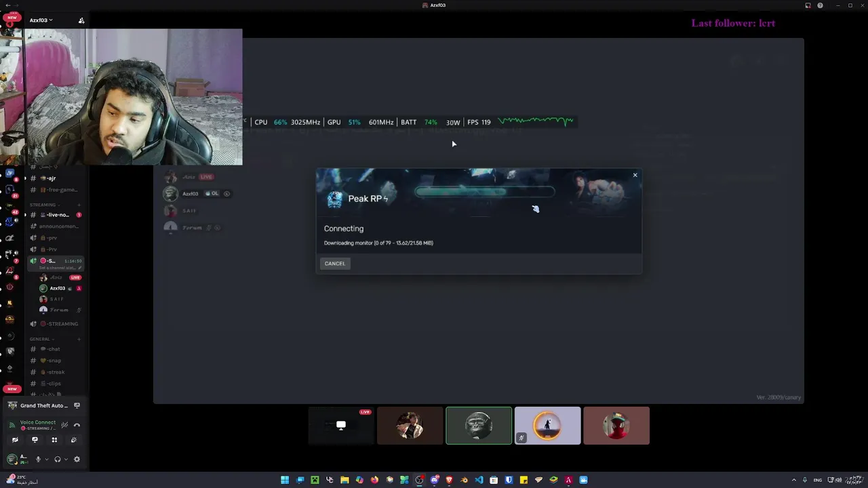The width and height of the screenshot is (868, 488).
Task: Open the soundboard icon
Action: click(74, 440)
